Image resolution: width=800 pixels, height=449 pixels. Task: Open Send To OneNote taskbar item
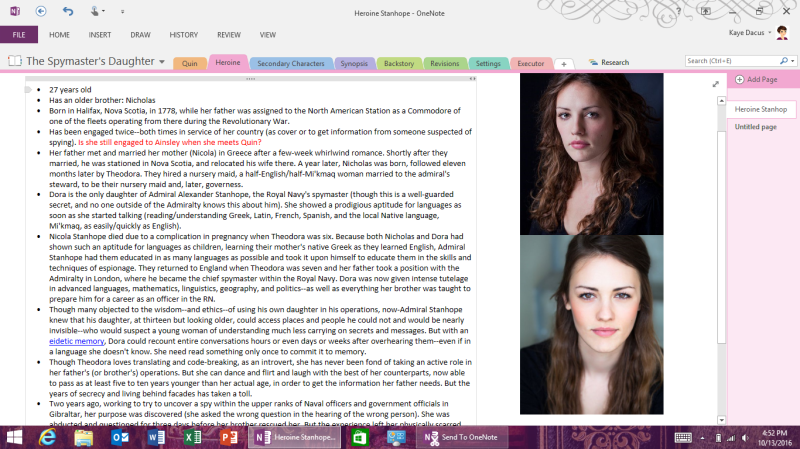pyautogui.click(x=459, y=437)
